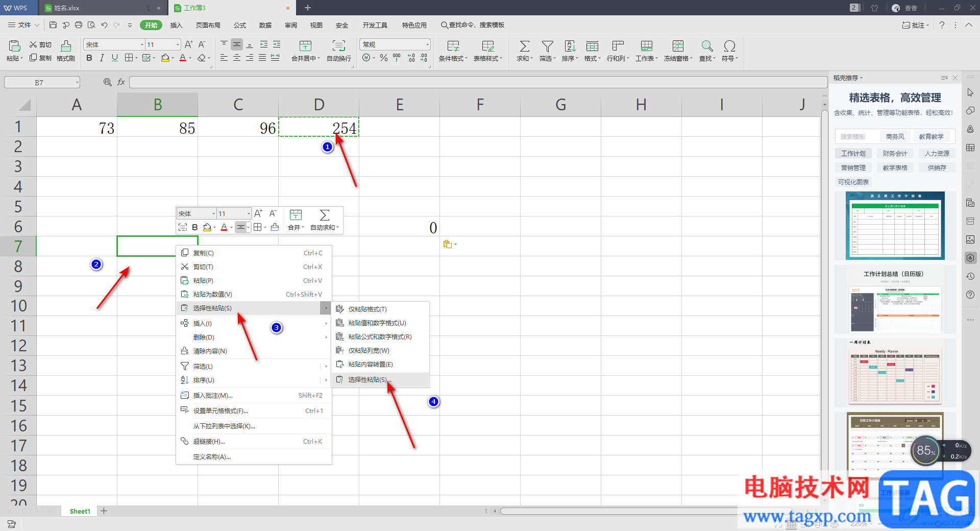Click the Comments button at top right

[x=916, y=25]
